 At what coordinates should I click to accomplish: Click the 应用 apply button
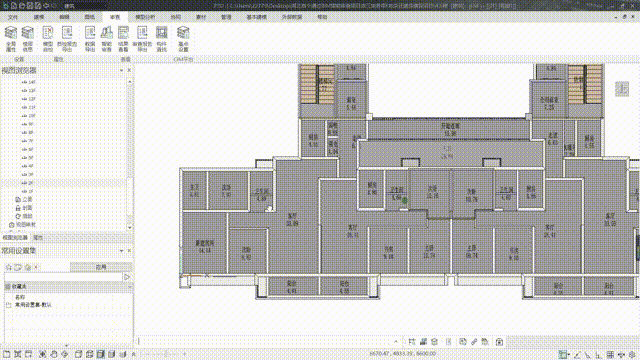100,267
